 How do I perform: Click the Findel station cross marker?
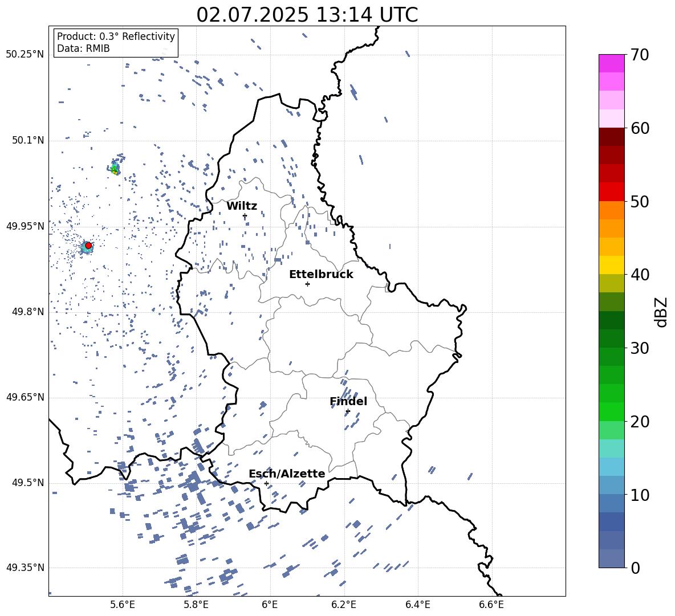(348, 411)
